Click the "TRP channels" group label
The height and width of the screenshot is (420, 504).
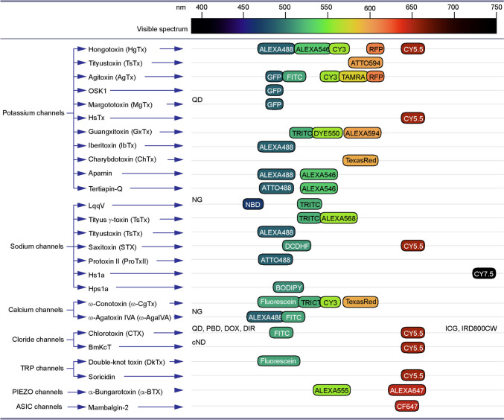click(x=42, y=368)
